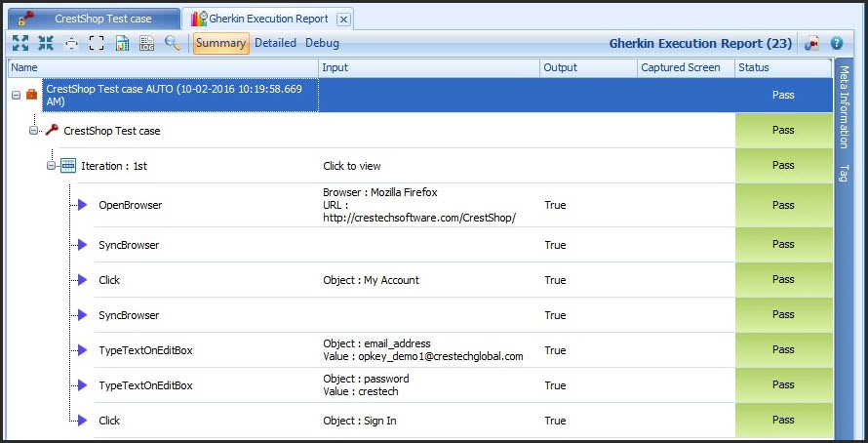Open the LOG file icon

pyautogui.click(x=146, y=43)
